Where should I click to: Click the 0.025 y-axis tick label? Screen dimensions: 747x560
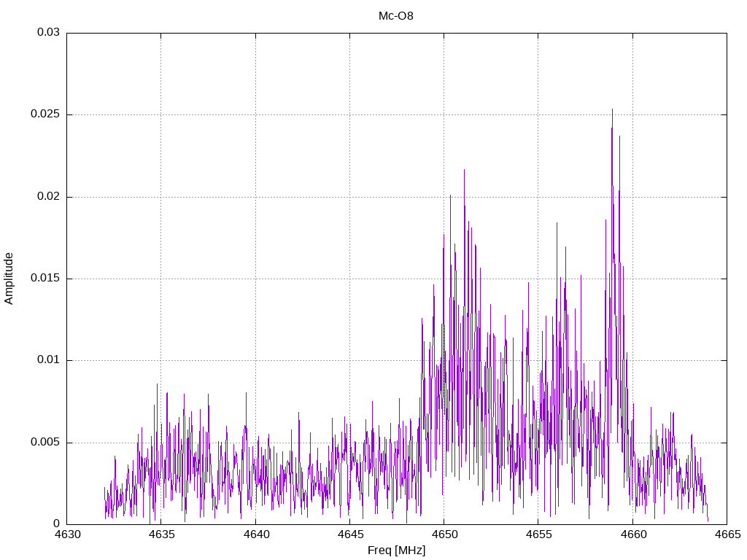46,114
